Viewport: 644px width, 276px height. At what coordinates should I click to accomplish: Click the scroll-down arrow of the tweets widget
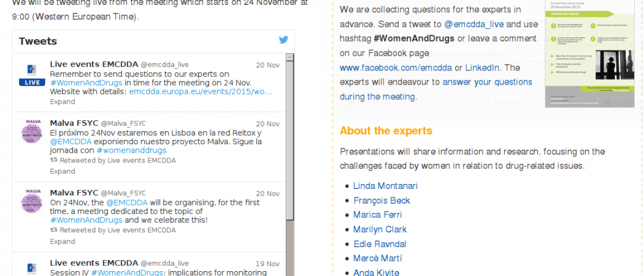click(290, 272)
